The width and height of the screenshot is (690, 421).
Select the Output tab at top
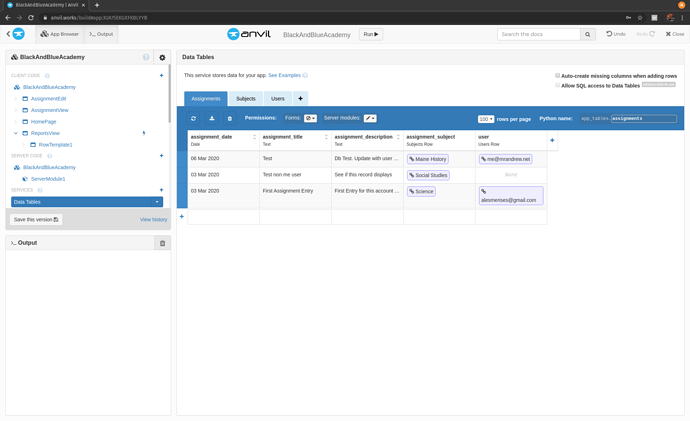coord(101,34)
